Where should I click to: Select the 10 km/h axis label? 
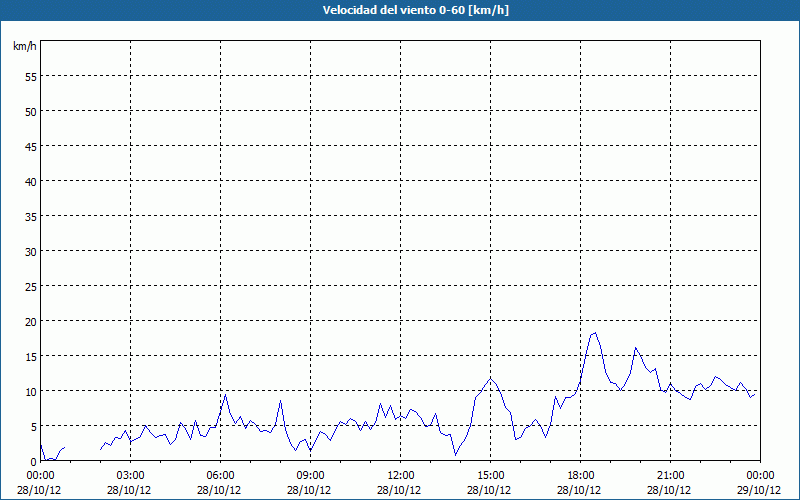click(x=31, y=391)
